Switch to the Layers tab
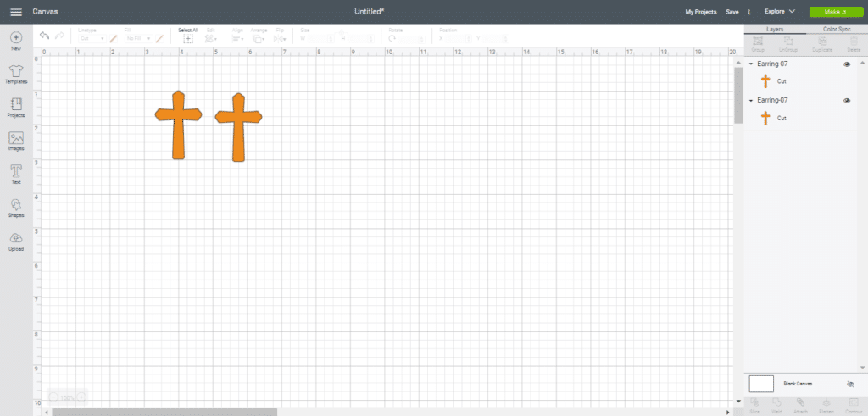Screen dimensions: 868x416 (775, 29)
